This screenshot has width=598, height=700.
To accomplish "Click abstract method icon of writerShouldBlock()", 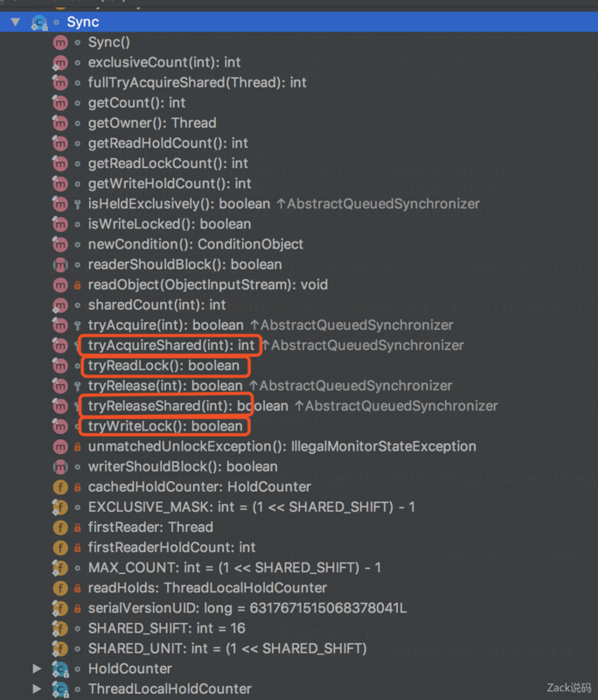I will click(x=60, y=467).
